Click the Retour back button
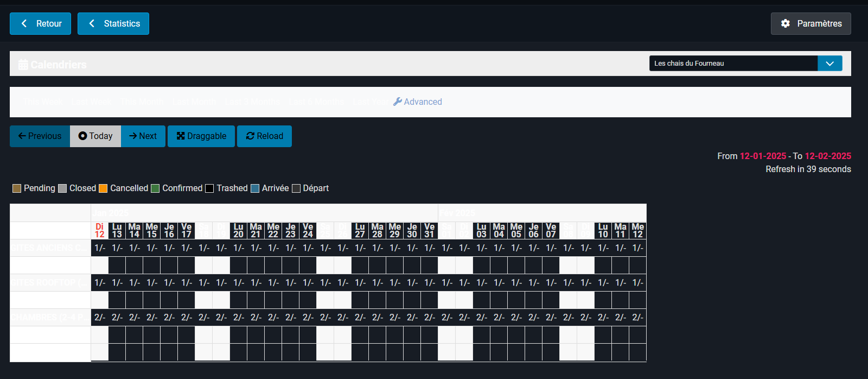 tap(40, 24)
